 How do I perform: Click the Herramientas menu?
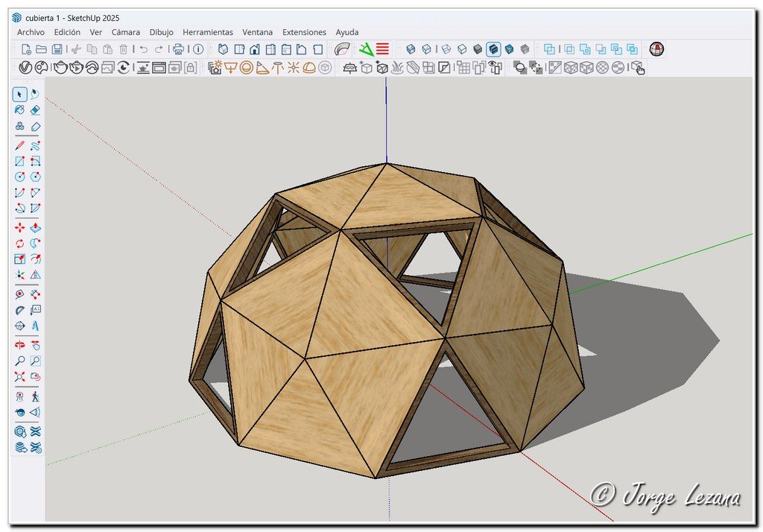207,32
